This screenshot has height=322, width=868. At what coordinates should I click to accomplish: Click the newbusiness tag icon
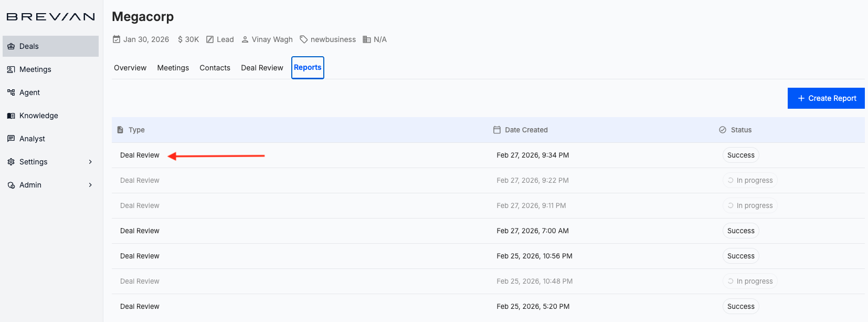(303, 39)
